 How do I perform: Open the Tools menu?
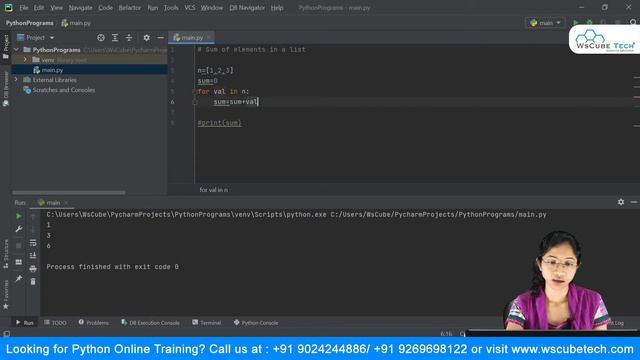pos(171,8)
